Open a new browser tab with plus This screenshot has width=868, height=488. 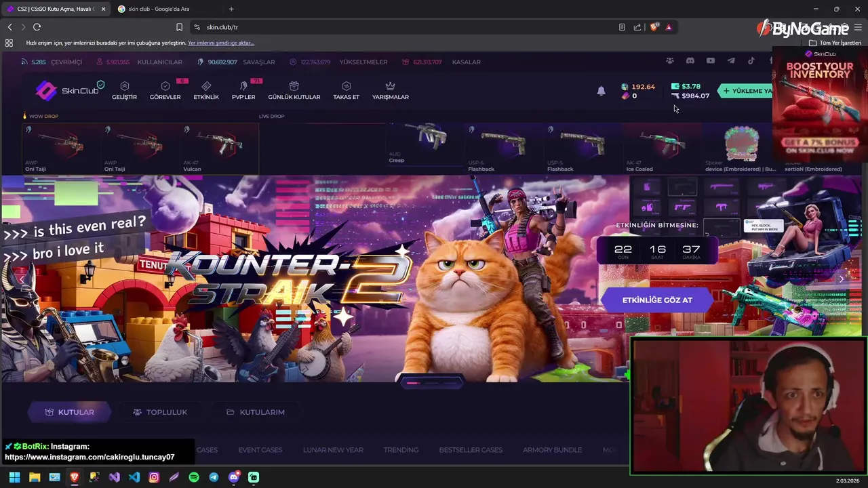point(231,9)
